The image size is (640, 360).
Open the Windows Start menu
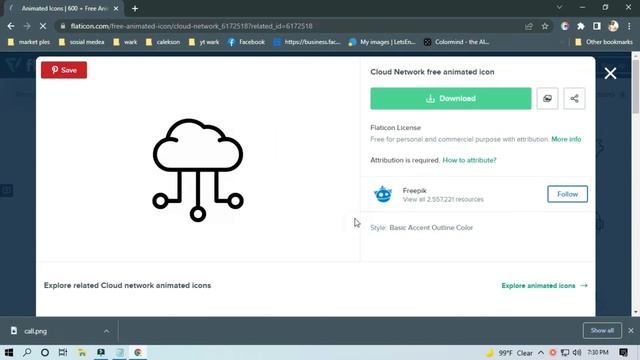pos(9,352)
